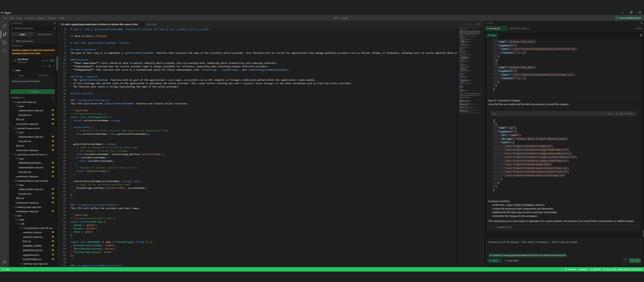
Task: Click the 238k tok indicator in status bar
Action: point(595,269)
